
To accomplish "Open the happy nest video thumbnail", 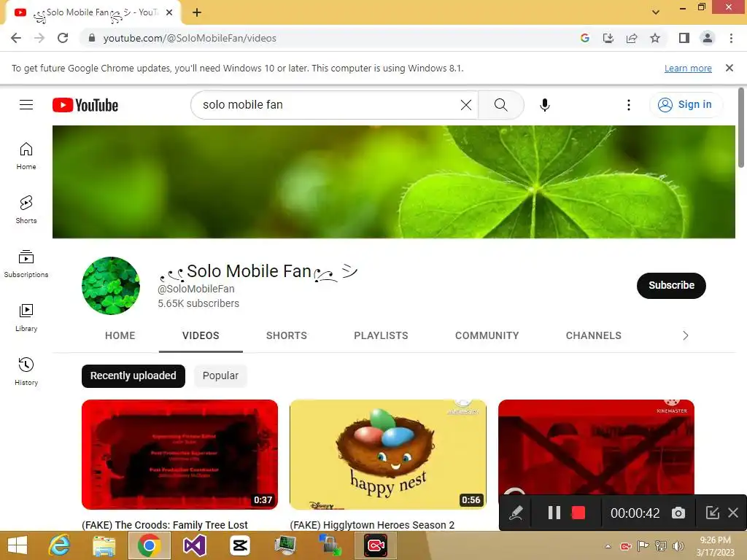I will 388,455.
